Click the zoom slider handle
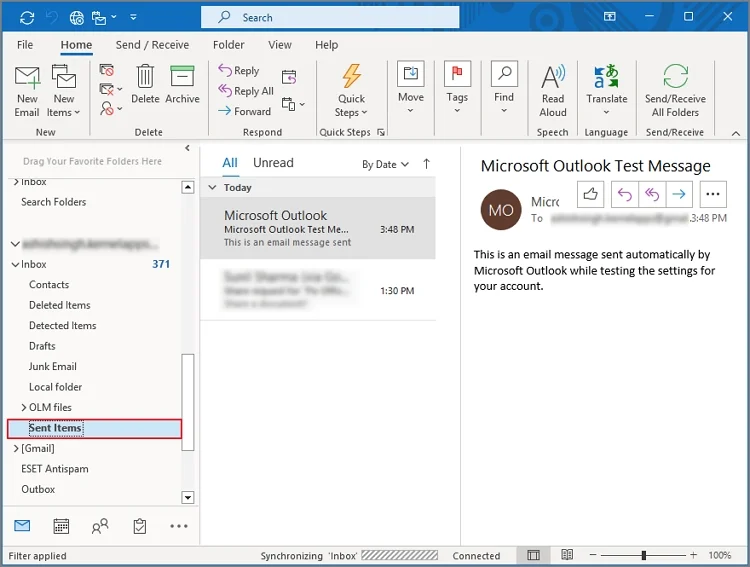Image resolution: width=750 pixels, height=567 pixels. pos(644,555)
